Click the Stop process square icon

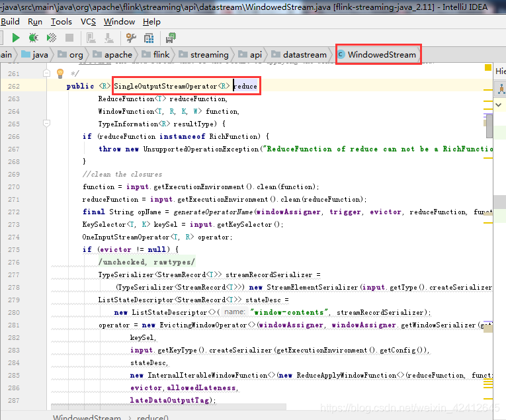point(69,38)
